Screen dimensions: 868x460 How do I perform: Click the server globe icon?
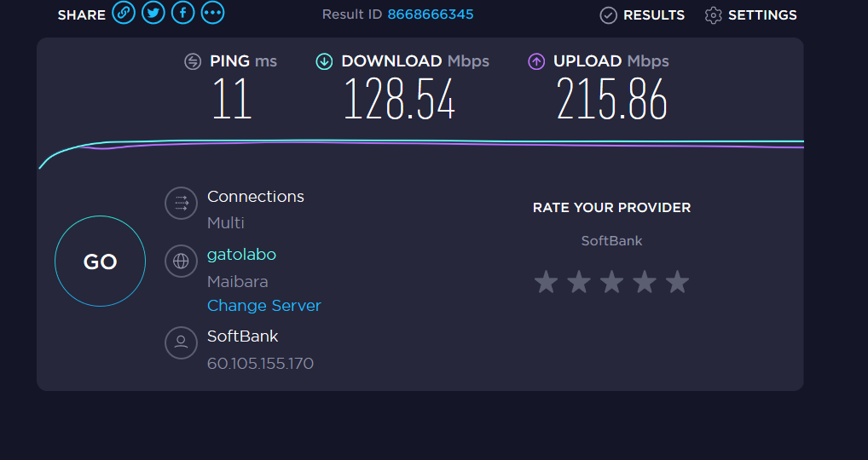tap(181, 261)
